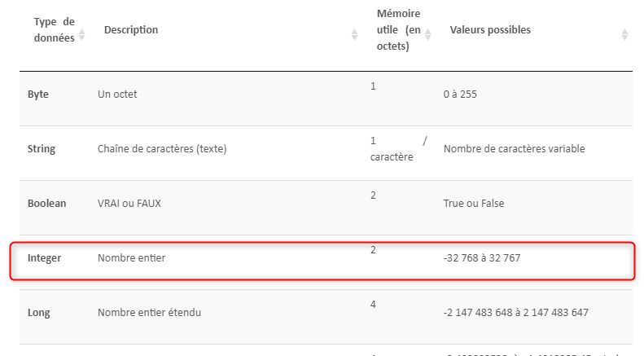Viewport: 644px width, 356px height.
Task: Click the Mémoire utile (en octets) header
Action: click(398, 30)
